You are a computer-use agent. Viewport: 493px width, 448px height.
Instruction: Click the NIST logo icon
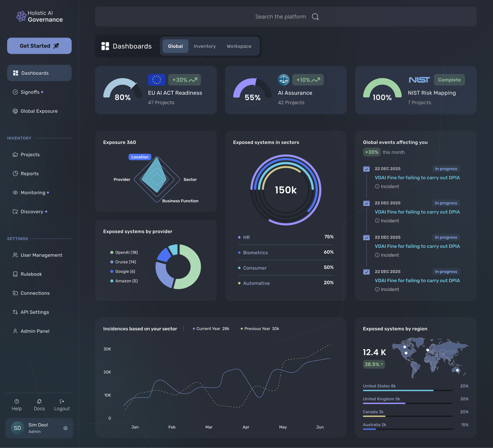click(x=419, y=80)
